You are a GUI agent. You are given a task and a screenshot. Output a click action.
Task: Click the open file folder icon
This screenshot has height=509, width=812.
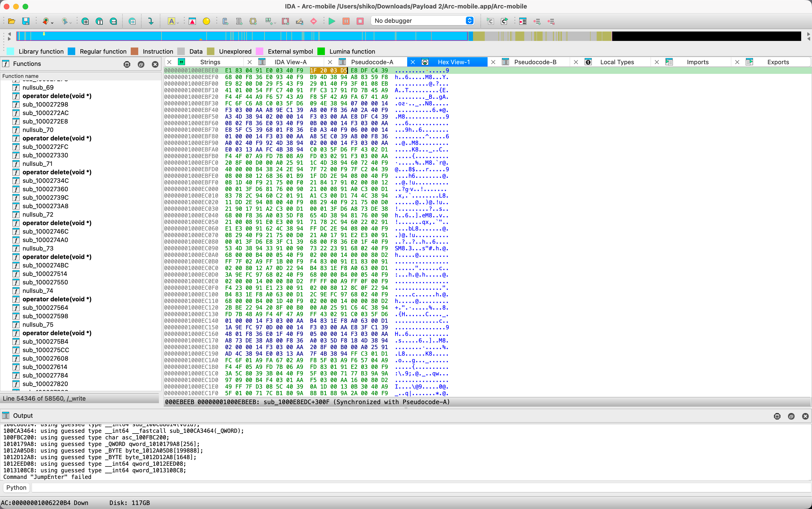[12, 21]
